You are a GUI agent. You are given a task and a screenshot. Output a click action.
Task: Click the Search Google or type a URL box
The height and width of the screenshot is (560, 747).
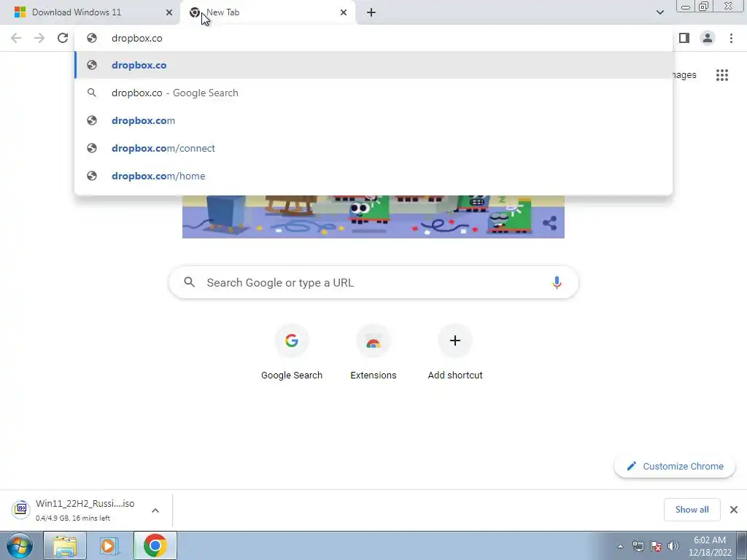373,282
